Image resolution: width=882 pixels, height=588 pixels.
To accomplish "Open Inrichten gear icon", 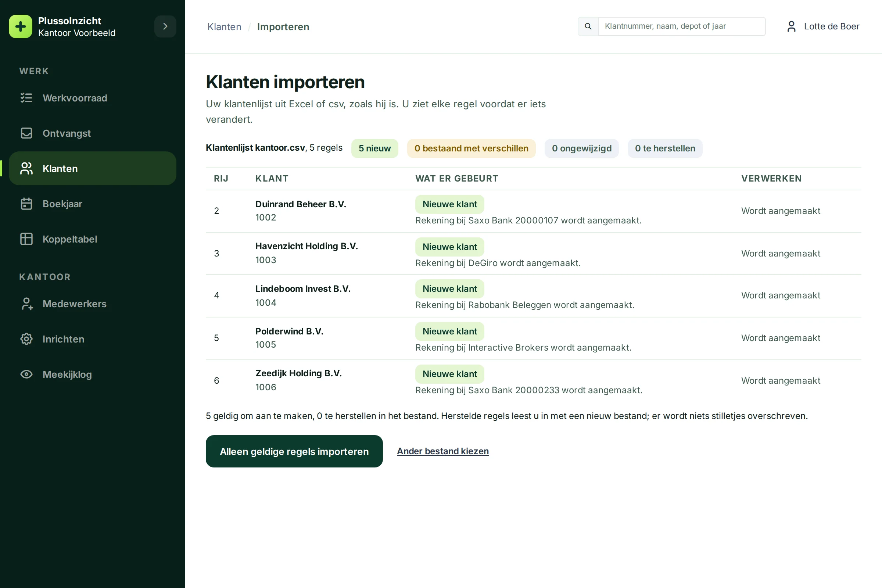I will [26, 339].
